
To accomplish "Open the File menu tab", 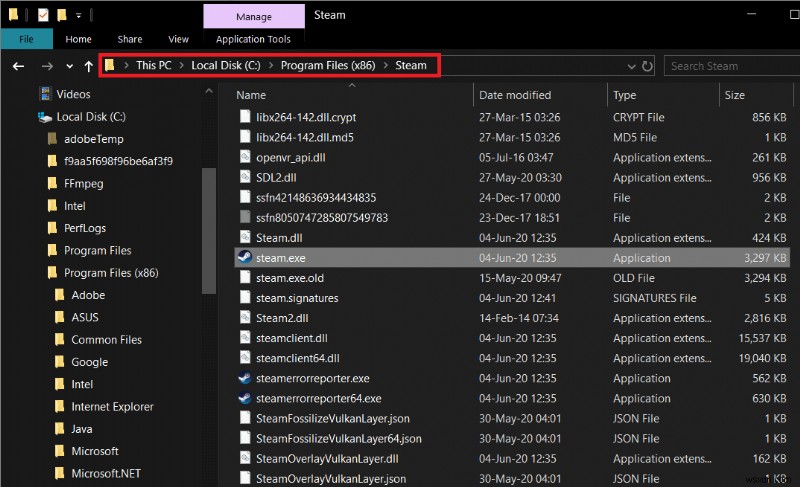I will click(x=27, y=39).
